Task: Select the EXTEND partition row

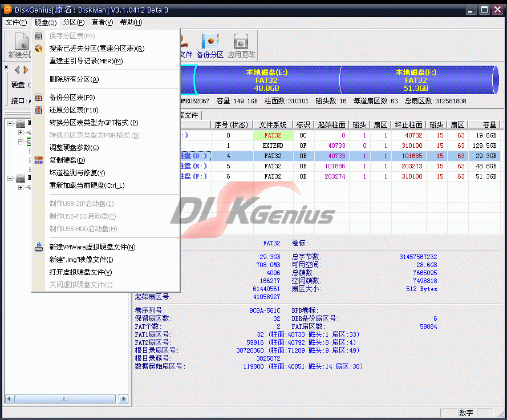Action: pos(339,146)
